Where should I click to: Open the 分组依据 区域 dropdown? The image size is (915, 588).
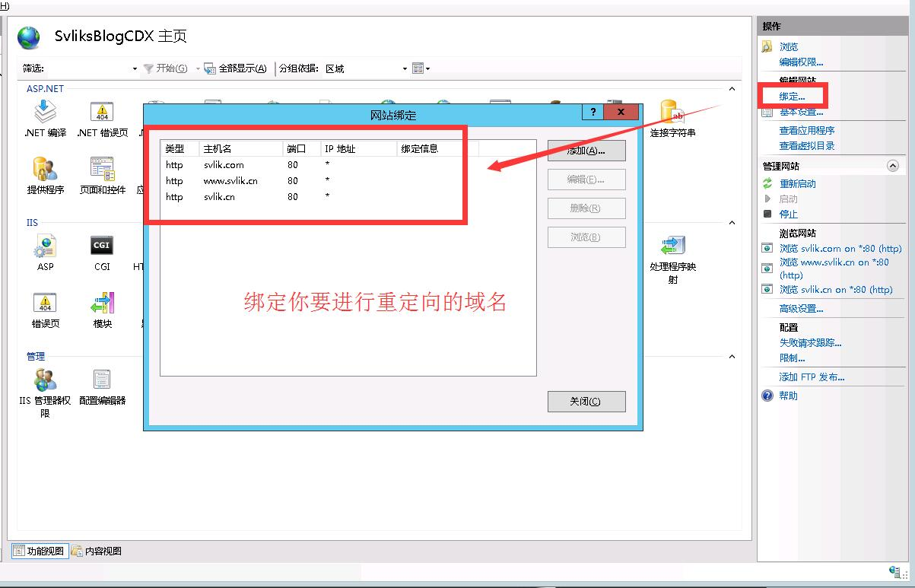[403, 68]
